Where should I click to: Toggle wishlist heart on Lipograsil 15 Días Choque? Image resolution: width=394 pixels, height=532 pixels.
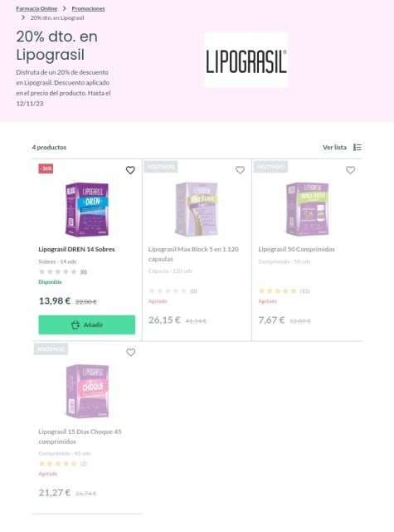(130, 353)
